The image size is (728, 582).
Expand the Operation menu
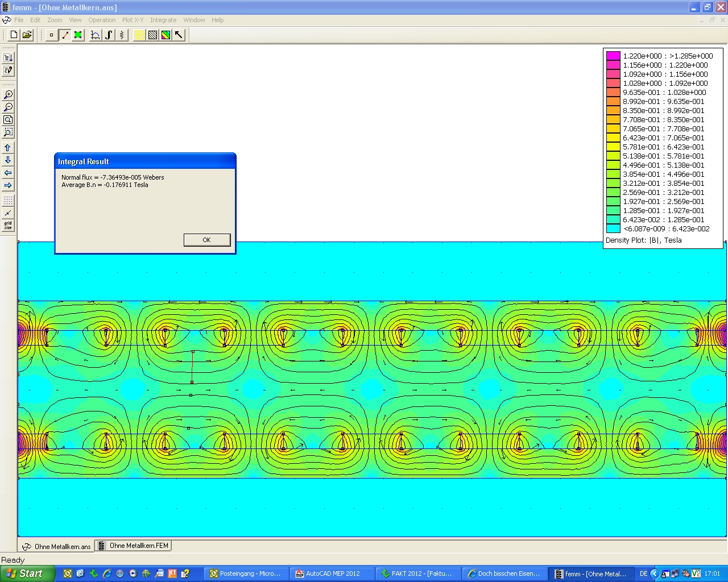point(102,20)
